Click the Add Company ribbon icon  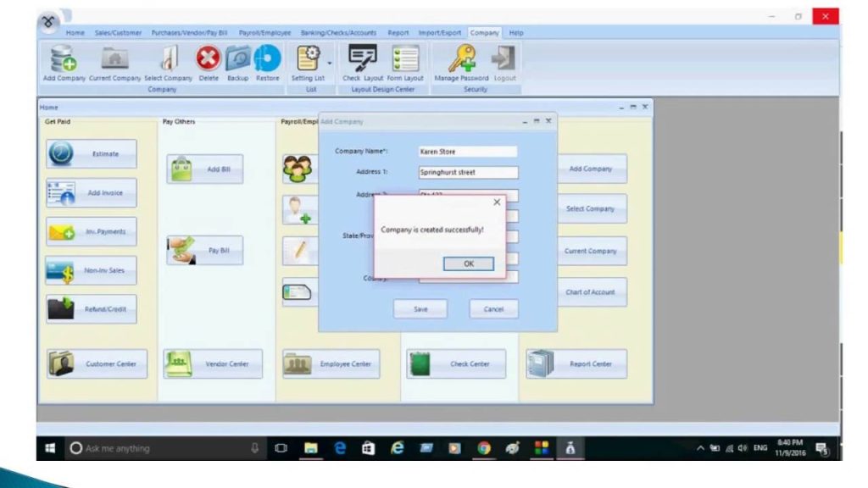(64, 62)
